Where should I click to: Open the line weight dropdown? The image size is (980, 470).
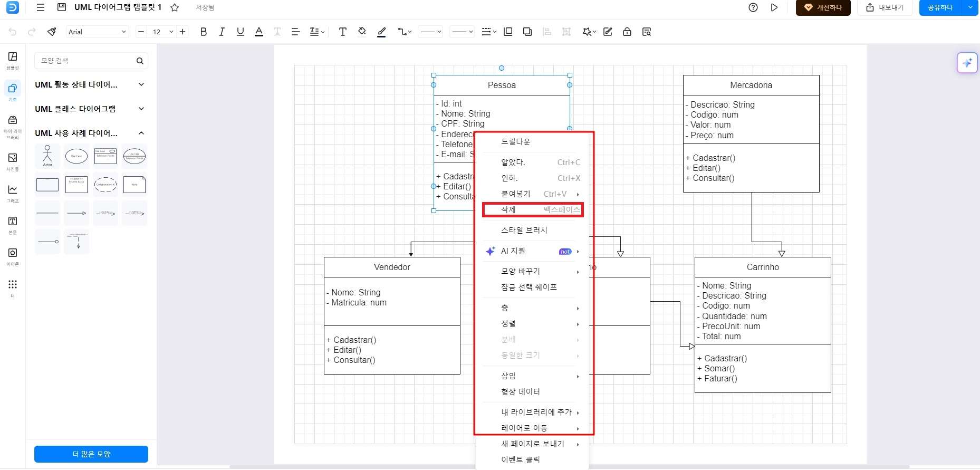489,32
